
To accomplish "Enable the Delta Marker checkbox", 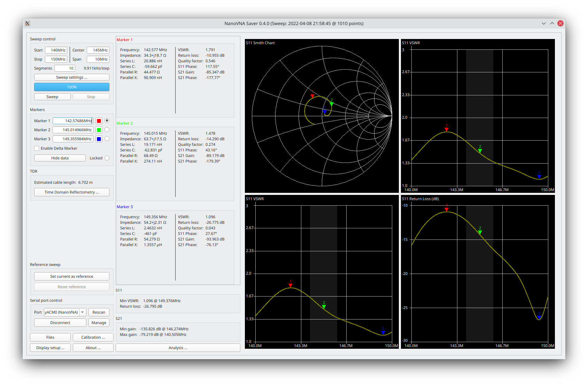I will click(x=37, y=148).
